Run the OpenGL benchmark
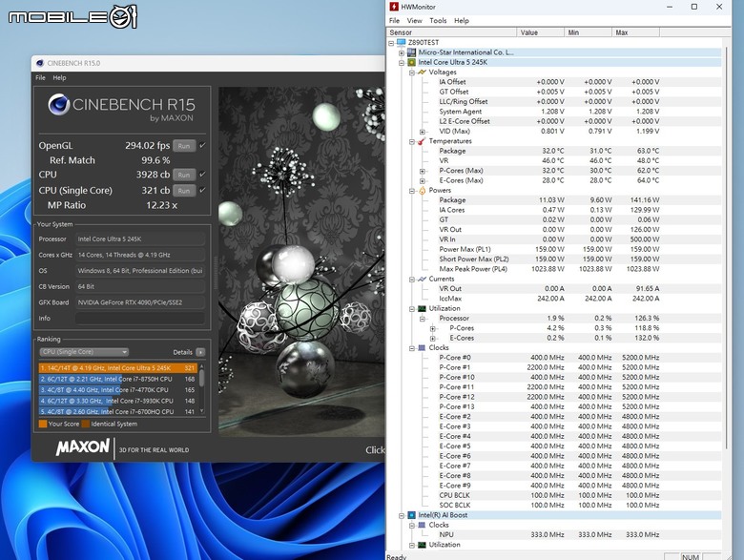 (184, 146)
